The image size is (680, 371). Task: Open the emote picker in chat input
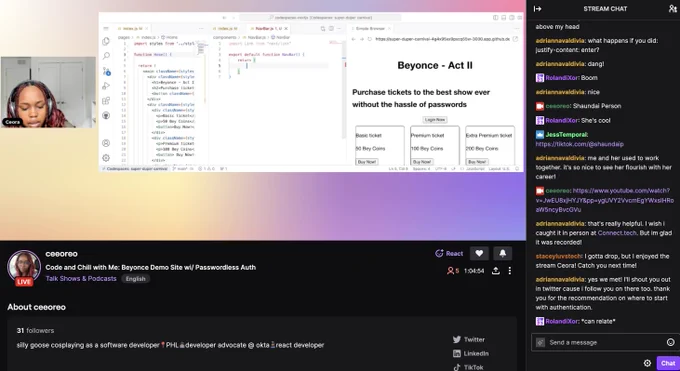click(670, 342)
